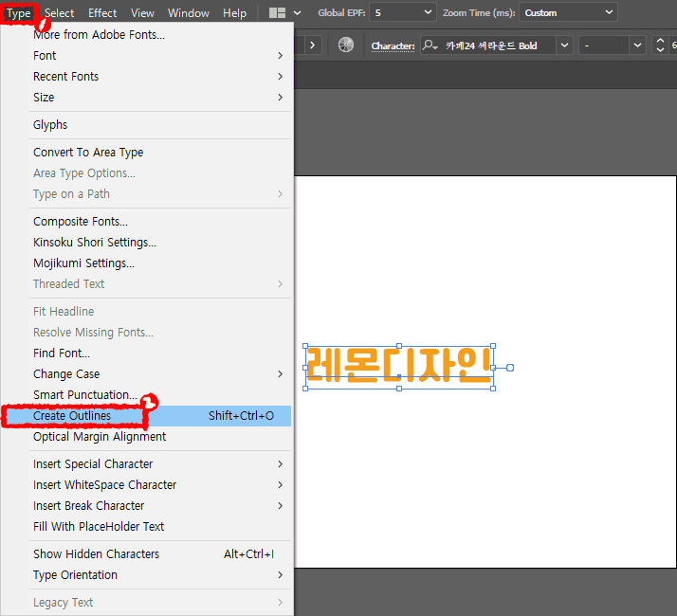Expand the arrange documents dropdown arrow

click(x=297, y=13)
